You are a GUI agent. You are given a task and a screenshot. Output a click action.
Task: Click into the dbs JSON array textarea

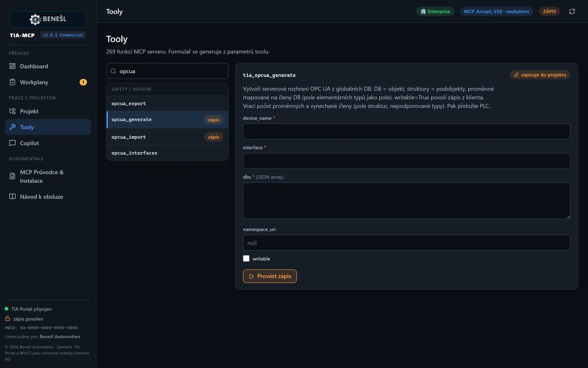[407, 201]
